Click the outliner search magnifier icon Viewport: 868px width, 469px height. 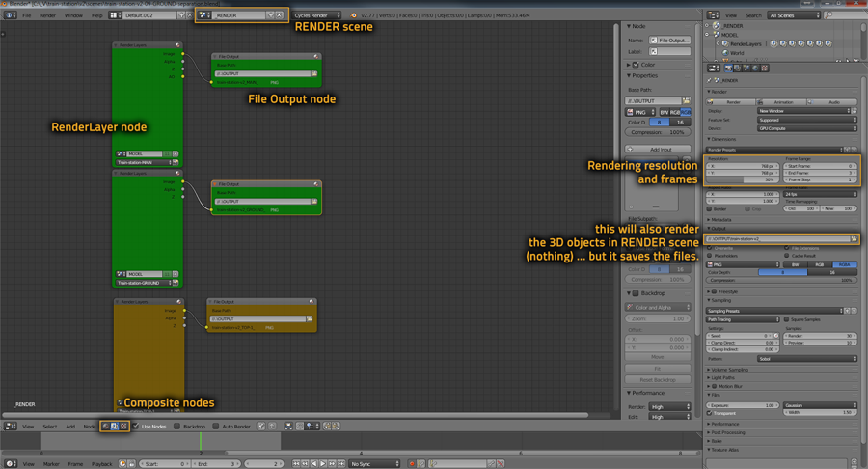tap(828, 15)
